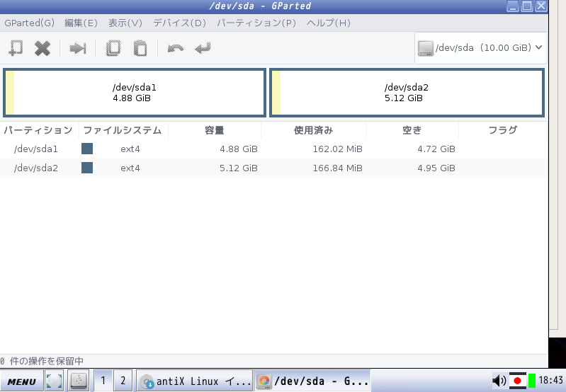This screenshot has width=566, height=392.
Task: Click the ファイルシステム column header
Action: (123, 130)
